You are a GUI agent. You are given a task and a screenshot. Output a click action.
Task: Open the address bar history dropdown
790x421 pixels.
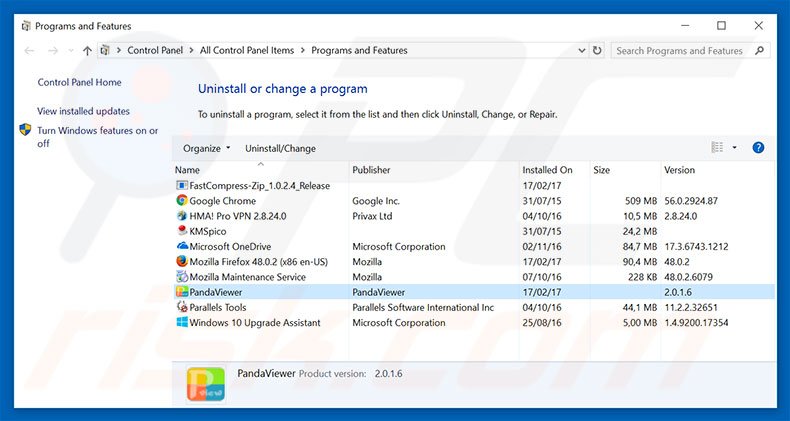point(582,50)
